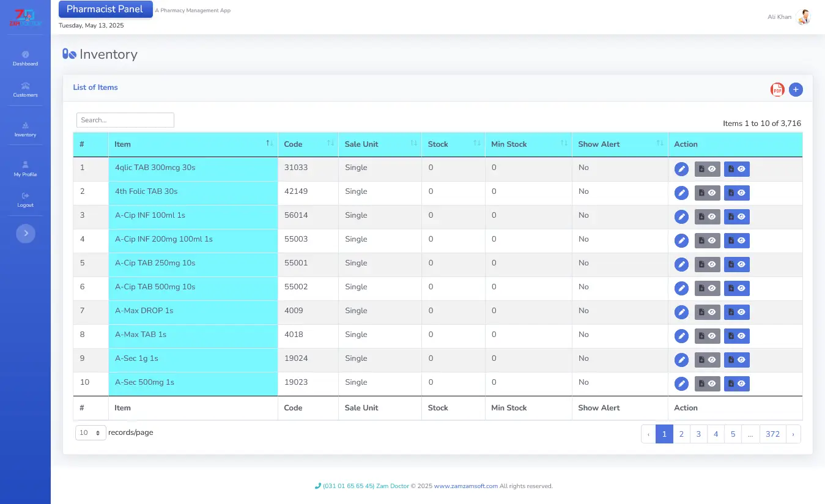The width and height of the screenshot is (825, 504).
Task: Click edit pencil for 4qlic TAB 300mcg 30s
Action: [681, 169]
